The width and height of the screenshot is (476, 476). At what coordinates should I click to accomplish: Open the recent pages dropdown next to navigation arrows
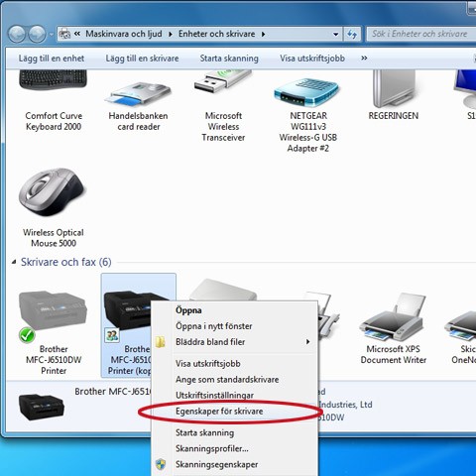pos(52,34)
